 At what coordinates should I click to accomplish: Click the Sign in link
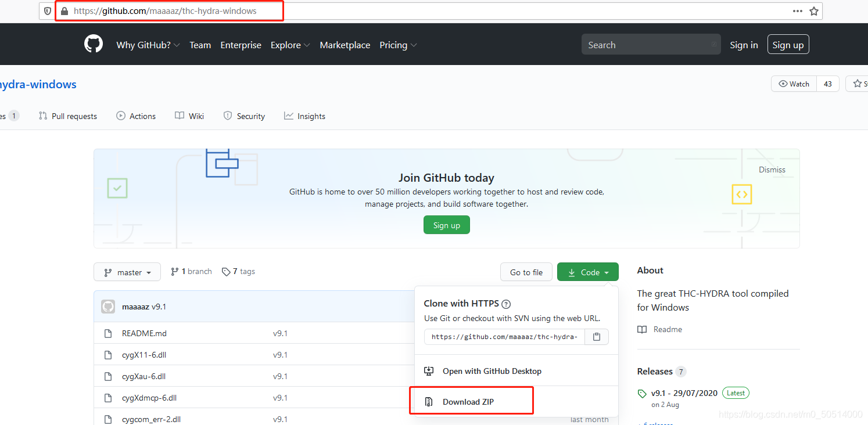(x=744, y=45)
